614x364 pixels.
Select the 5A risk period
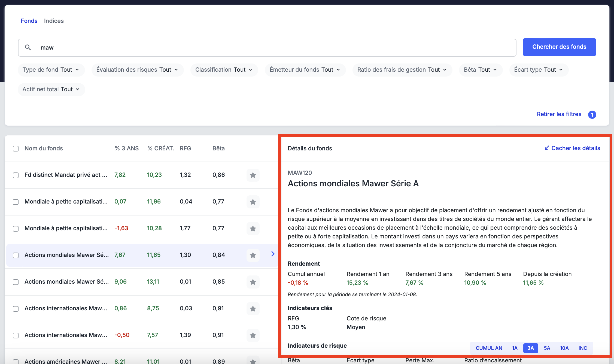click(547, 348)
